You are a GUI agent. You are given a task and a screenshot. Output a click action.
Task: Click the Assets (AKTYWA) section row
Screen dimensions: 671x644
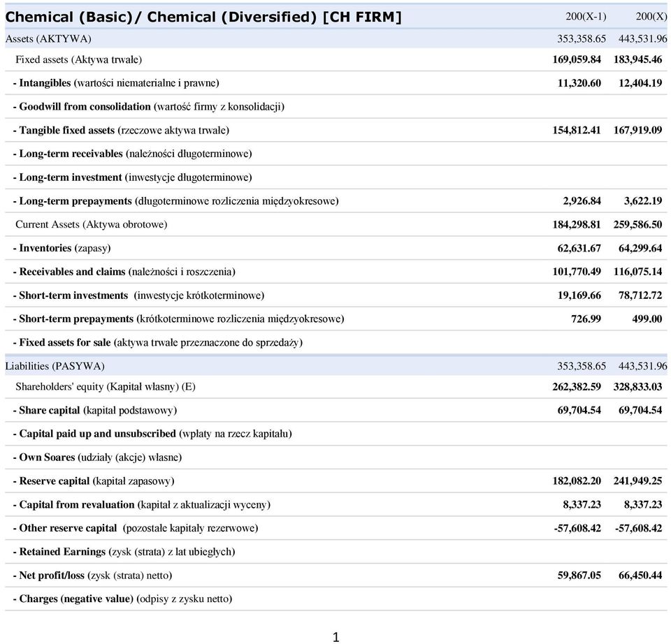pyautogui.click(x=336, y=39)
